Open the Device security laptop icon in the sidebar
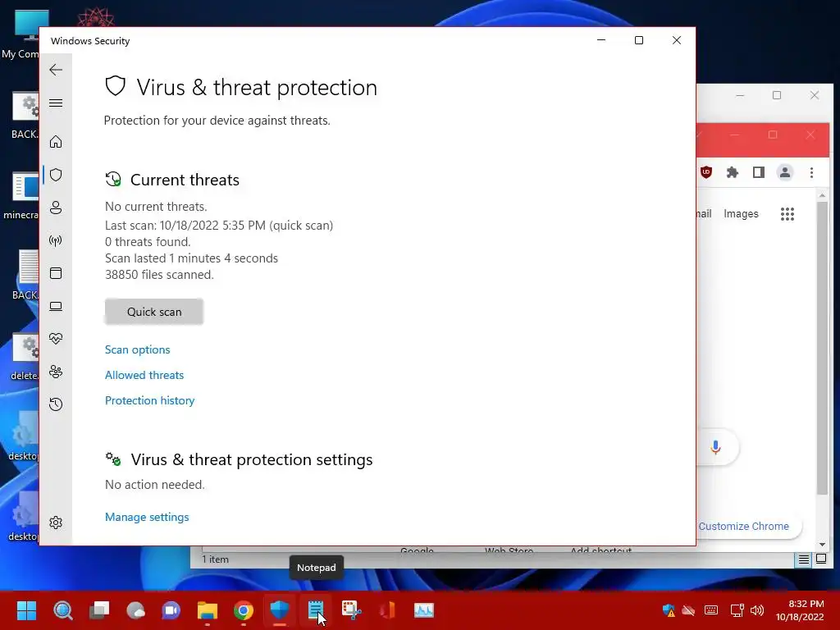This screenshot has width=840, height=630. 56,307
